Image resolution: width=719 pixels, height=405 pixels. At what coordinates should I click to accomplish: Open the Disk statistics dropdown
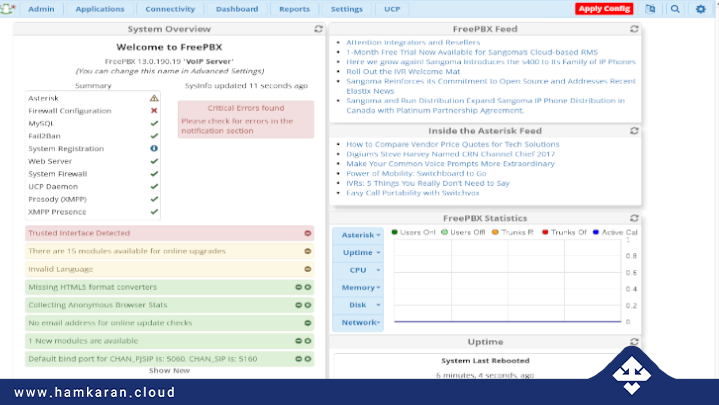(x=358, y=305)
